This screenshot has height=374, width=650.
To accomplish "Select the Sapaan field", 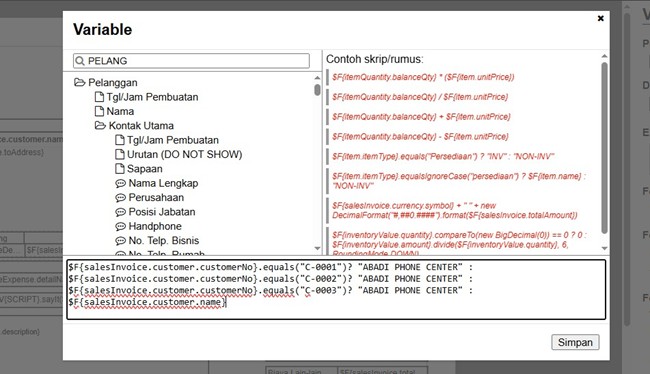I will pyautogui.click(x=144, y=169).
